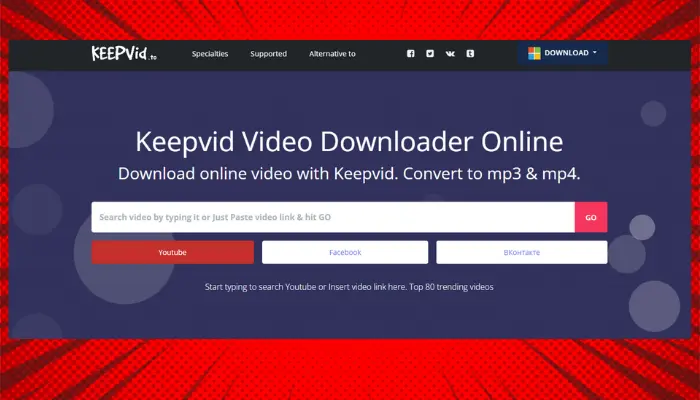The width and height of the screenshot is (700, 400).
Task: Select the ВКонтакте source button
Action: [x=521, y=252]
